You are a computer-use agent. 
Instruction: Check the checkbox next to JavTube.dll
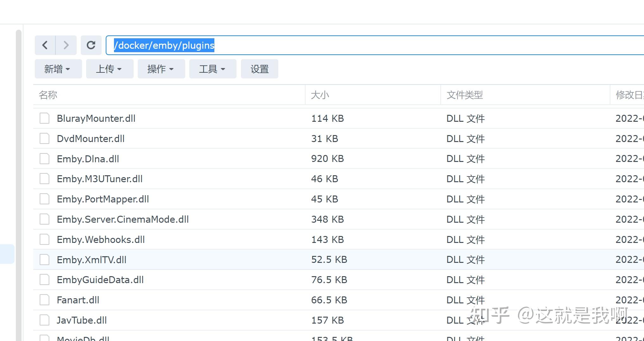click(44, 320)
